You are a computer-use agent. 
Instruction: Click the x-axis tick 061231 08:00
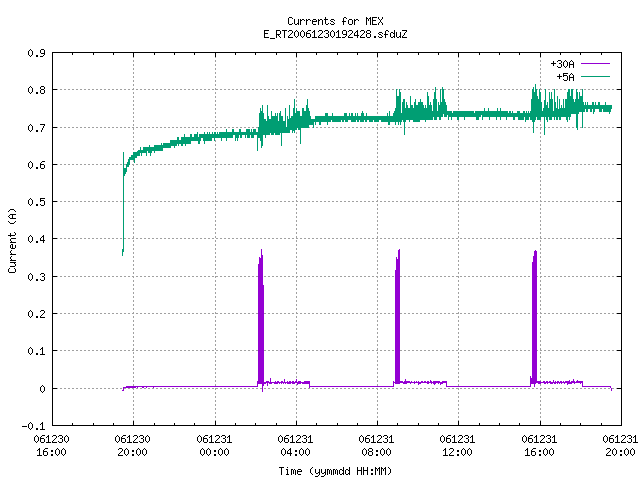point(376,446)
